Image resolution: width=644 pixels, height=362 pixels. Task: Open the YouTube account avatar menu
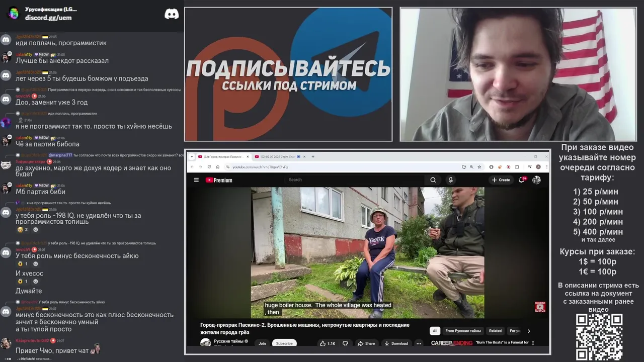pos(536,180)
